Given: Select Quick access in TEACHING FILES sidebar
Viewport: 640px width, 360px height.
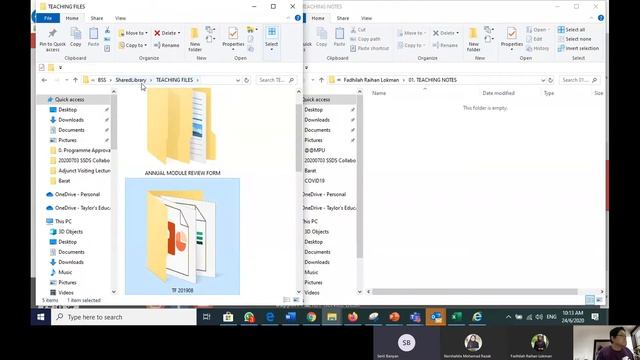Looking at the screenshot, I should coord(69,100).
